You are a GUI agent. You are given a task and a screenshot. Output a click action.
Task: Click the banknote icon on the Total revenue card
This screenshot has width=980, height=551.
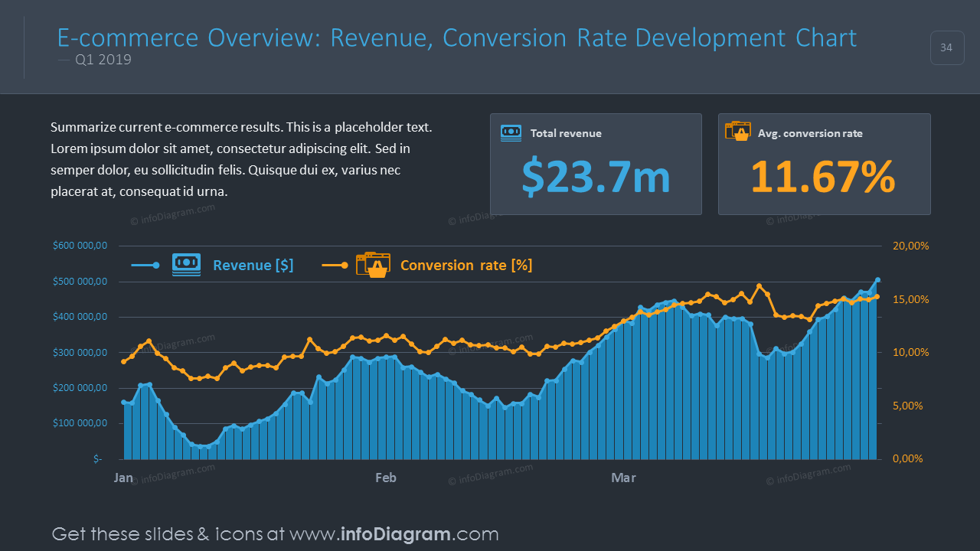coord(510,132)
